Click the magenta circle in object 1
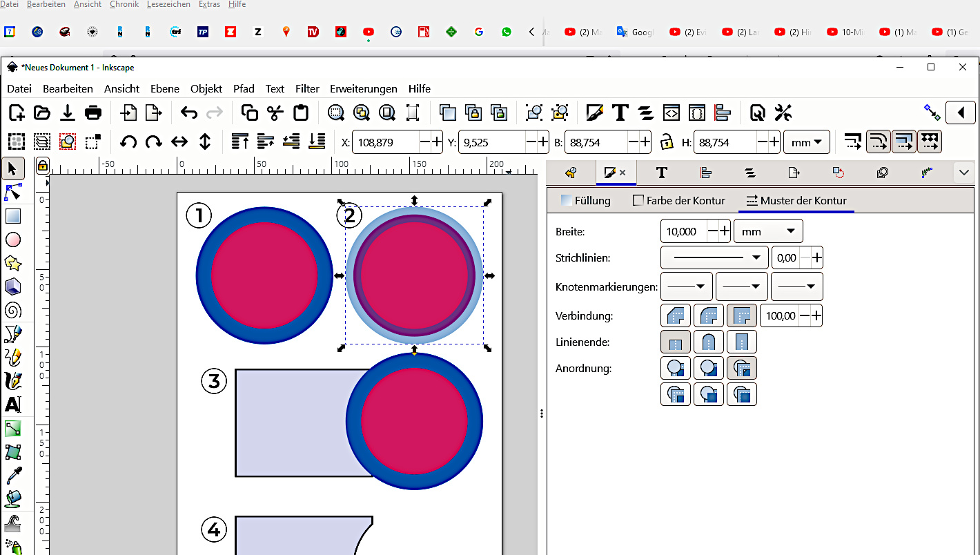The image size is (980, 555). (x=264, y=275)
